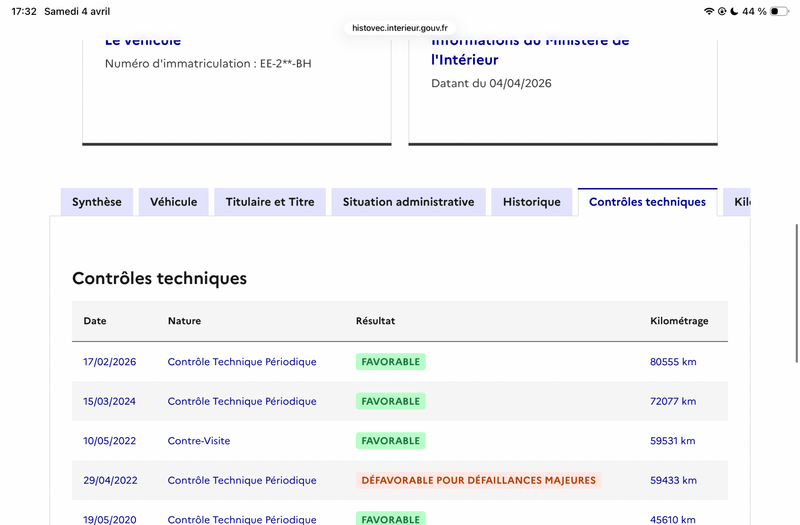The width and height of the screenshot is (800, 525).
Task: Select the 17/02/2026 inspection date
Action: [x=109, y=362]
